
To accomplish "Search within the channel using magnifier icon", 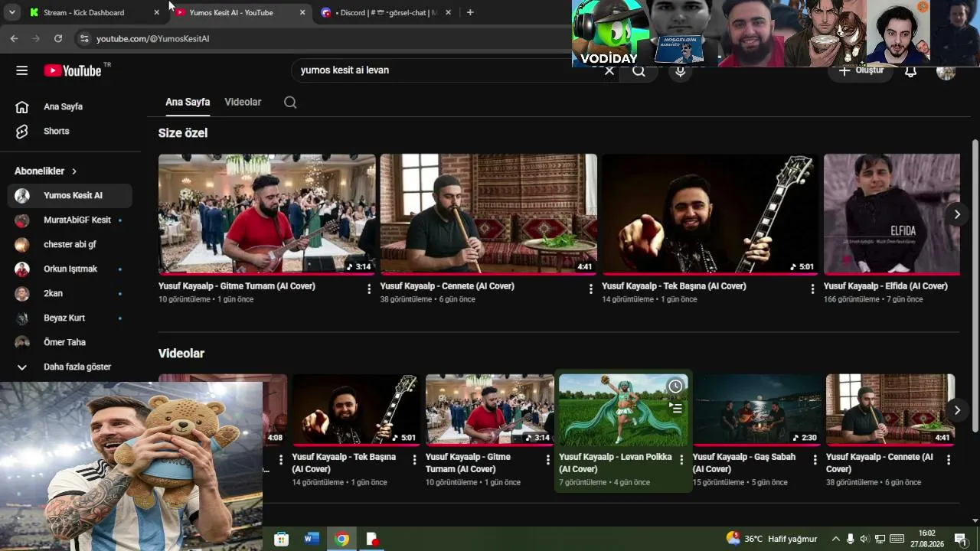I will 290,103.
